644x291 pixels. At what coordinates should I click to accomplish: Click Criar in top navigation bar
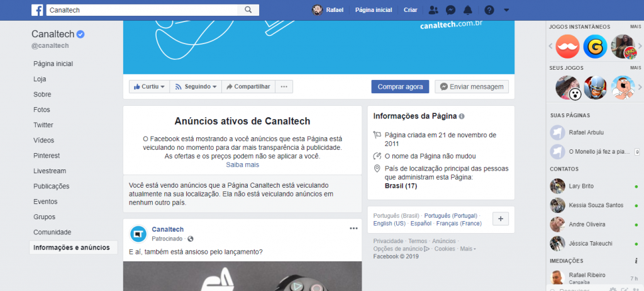pos(410,10)
